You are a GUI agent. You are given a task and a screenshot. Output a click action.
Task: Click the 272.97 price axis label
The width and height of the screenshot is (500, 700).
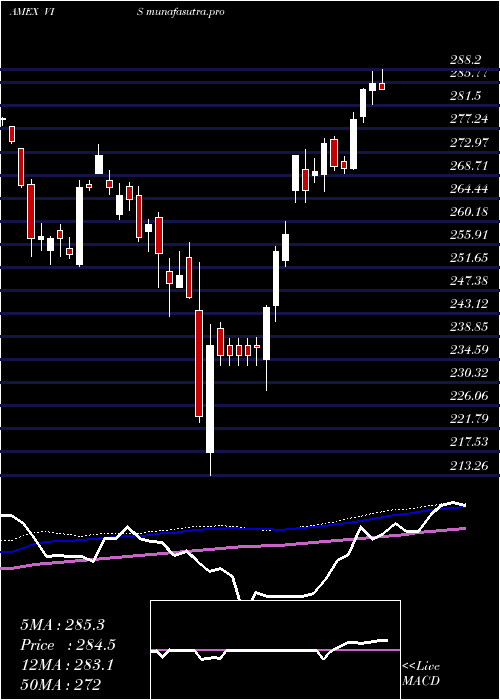[469, 142]
